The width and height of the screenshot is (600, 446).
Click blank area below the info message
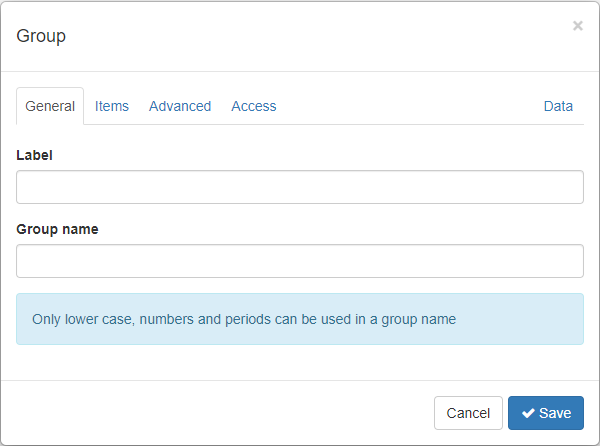300,362
